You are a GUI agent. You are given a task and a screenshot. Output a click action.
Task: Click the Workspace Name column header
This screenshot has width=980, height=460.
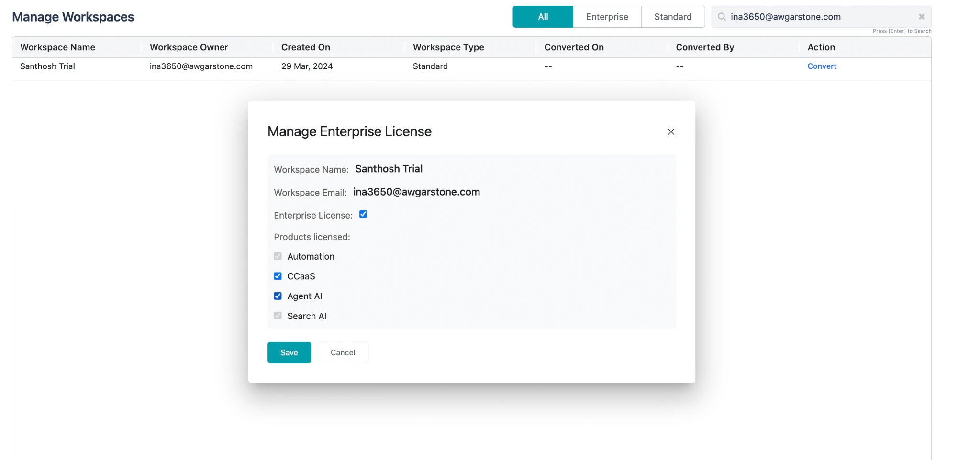[x=57, y=47]
